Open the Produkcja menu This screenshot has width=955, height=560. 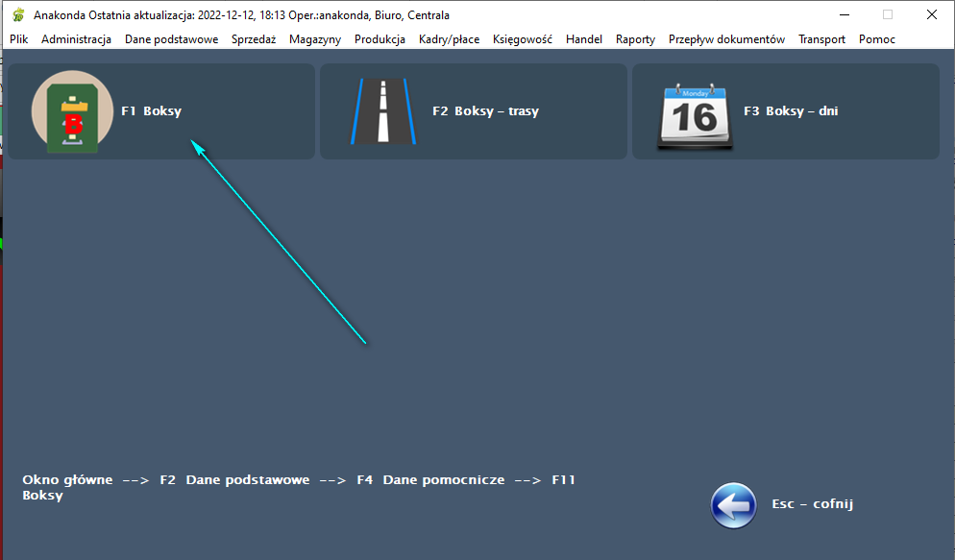tap(380, 39)
